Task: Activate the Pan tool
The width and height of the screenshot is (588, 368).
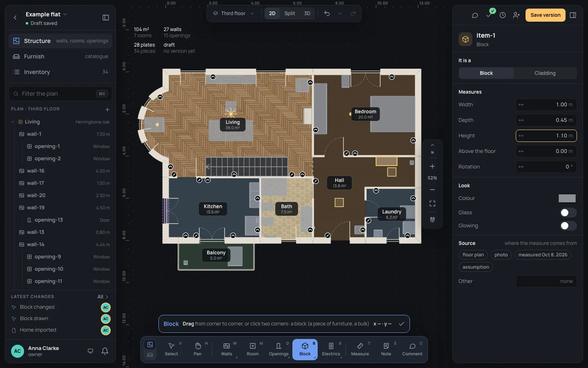Action: (198, 349)
